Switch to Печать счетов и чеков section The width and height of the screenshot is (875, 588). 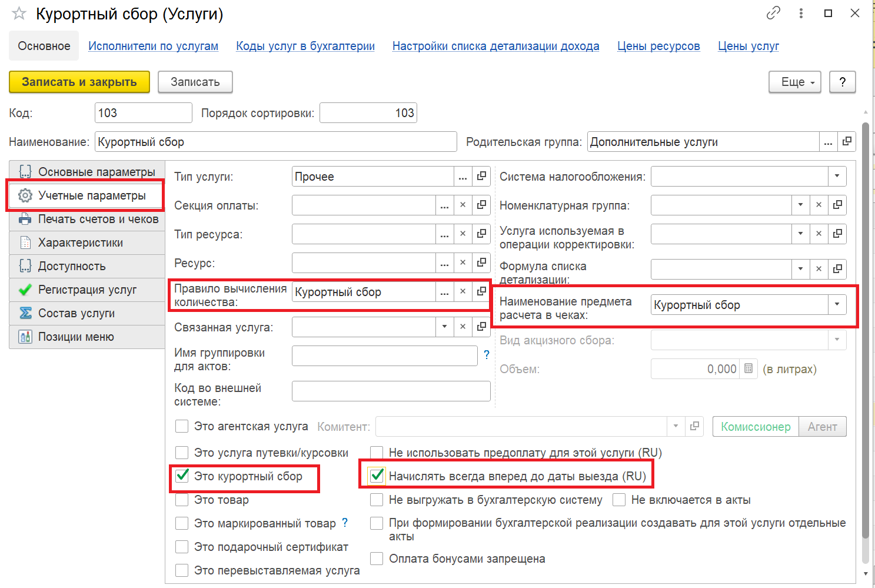point(87,219)
